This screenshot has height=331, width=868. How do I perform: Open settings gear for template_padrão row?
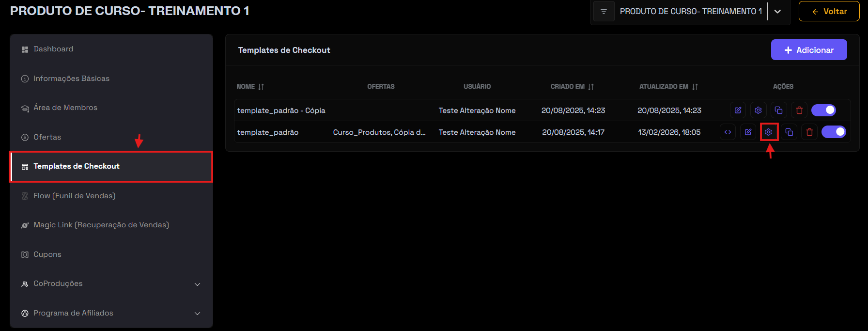(769, 132)
